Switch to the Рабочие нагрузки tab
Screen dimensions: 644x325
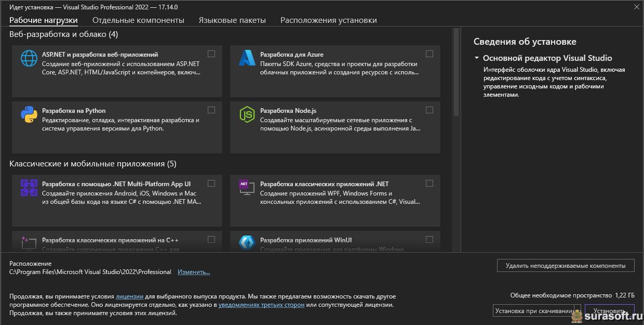[x=44, y=20]
